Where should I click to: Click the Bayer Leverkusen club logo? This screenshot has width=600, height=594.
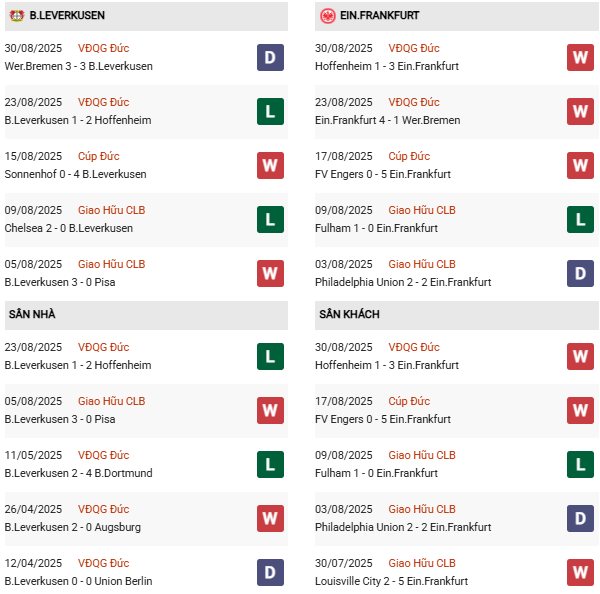(17, 16)
